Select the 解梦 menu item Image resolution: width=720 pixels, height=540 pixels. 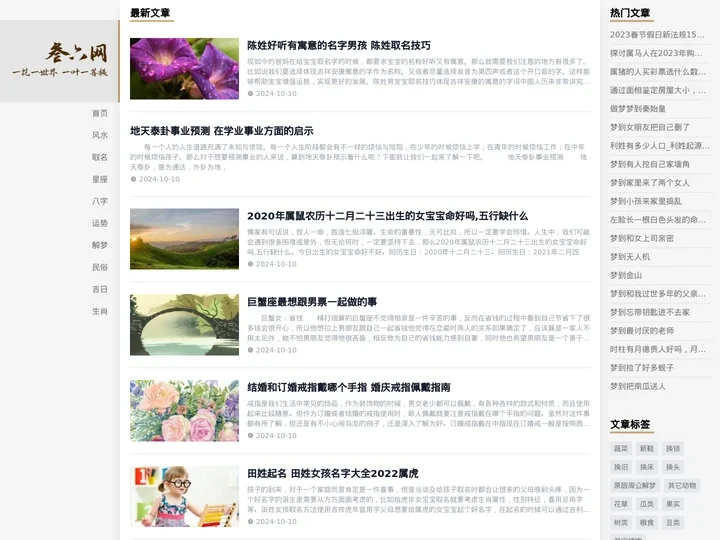click(x=100, y=245)
